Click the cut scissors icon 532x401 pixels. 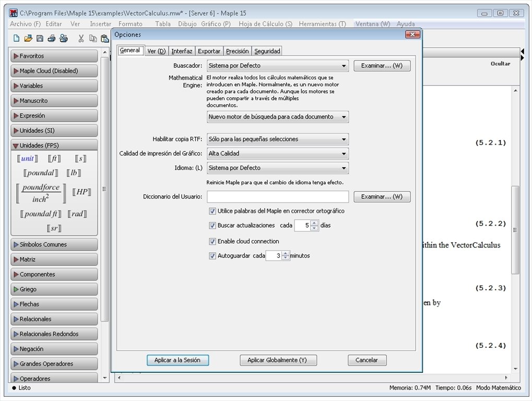tap(81, 38)
